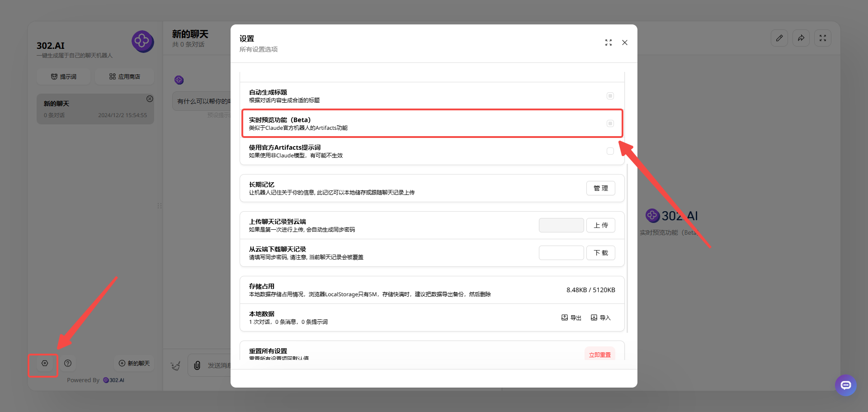
Task: Click the bot avatar icon in chat
Action: click(179, 80)
